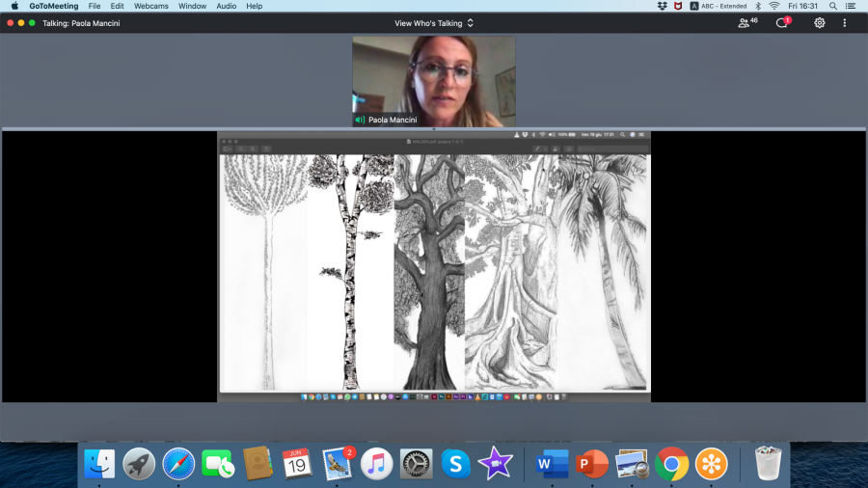Launch Safari from the Dock
The width and height of the screenshot is (868, 488).
[178, 464]
